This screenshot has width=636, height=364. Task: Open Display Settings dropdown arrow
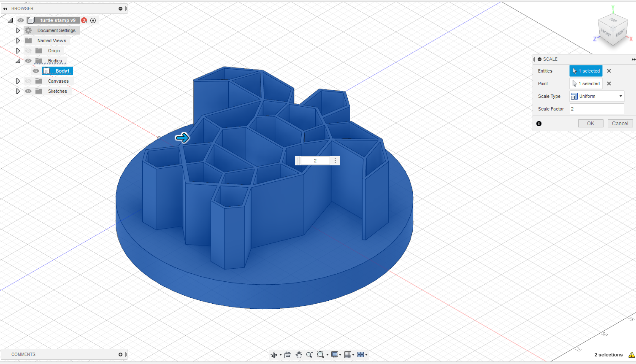point(340,355)
